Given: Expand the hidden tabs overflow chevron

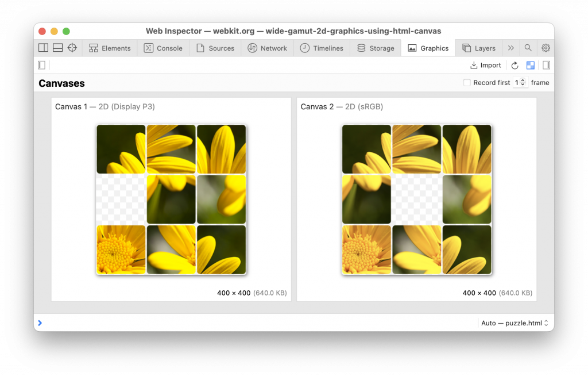Looking at the screenshot, I should pyautogui.click(x=510, y=48).
